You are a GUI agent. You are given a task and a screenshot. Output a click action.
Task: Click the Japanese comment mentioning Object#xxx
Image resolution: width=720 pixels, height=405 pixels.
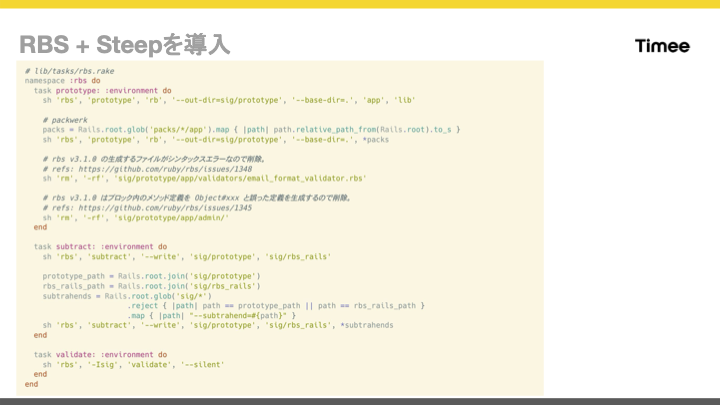(x=197, y=198)
